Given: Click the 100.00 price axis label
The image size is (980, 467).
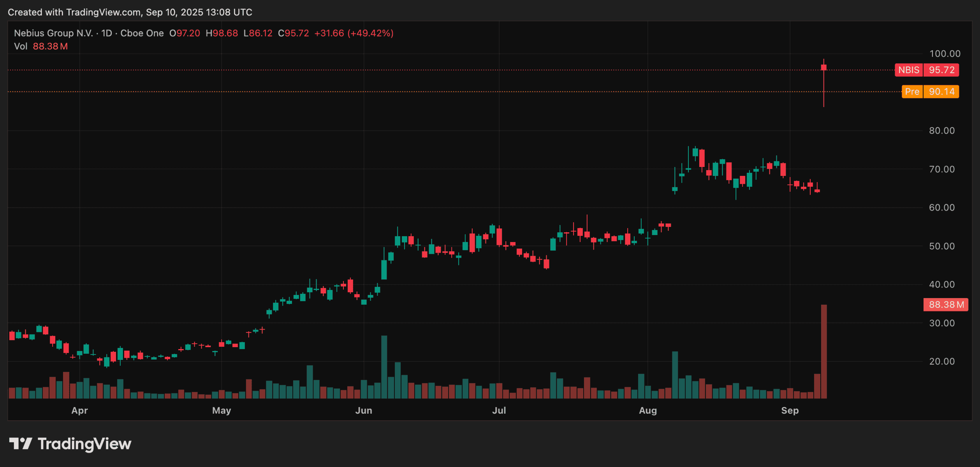Looking at the screenshot, I should click(945, 54).
